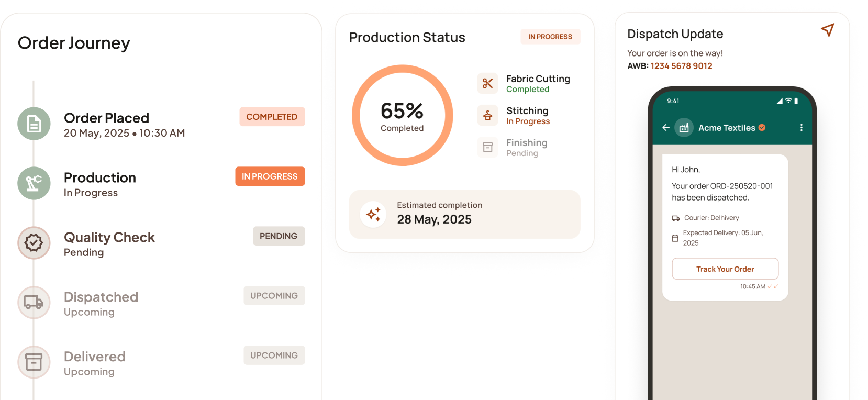
Task: Click the PENDING badge for Quality Check
Action: coord(279,236)
